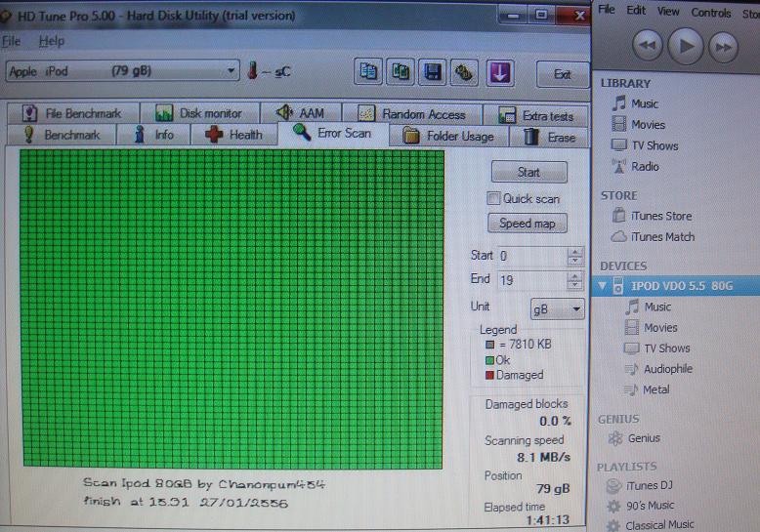Image resolution: width=760 pixels, height=532 pixels.
Task: Click the green error scan block map
Action: pos(232,308)
